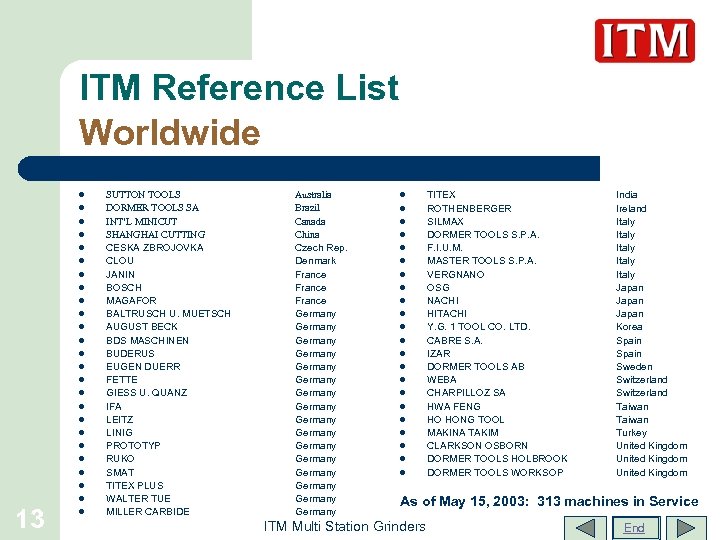Click the 'Czech Rep.' country label

321,248
